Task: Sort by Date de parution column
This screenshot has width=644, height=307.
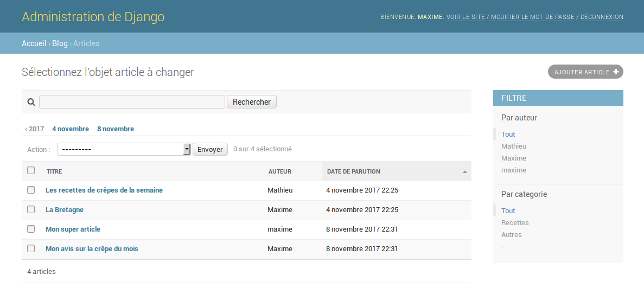Action: 353,171
